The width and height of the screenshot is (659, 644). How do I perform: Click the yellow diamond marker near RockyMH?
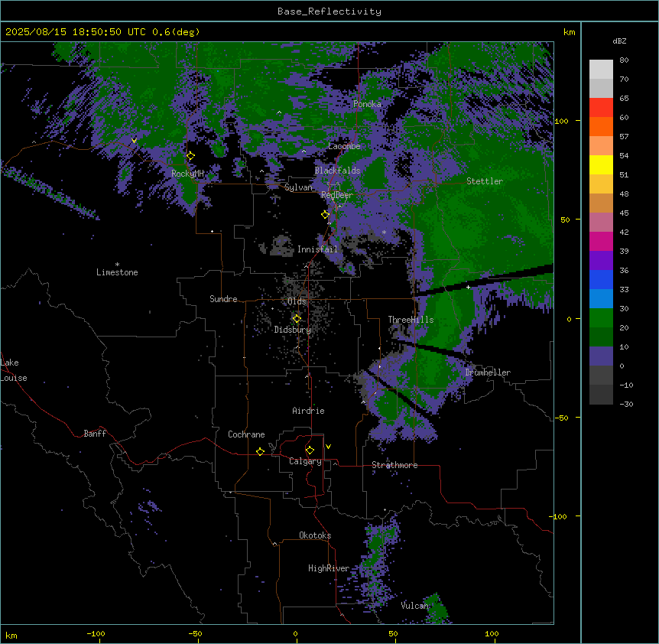(191, 156)
